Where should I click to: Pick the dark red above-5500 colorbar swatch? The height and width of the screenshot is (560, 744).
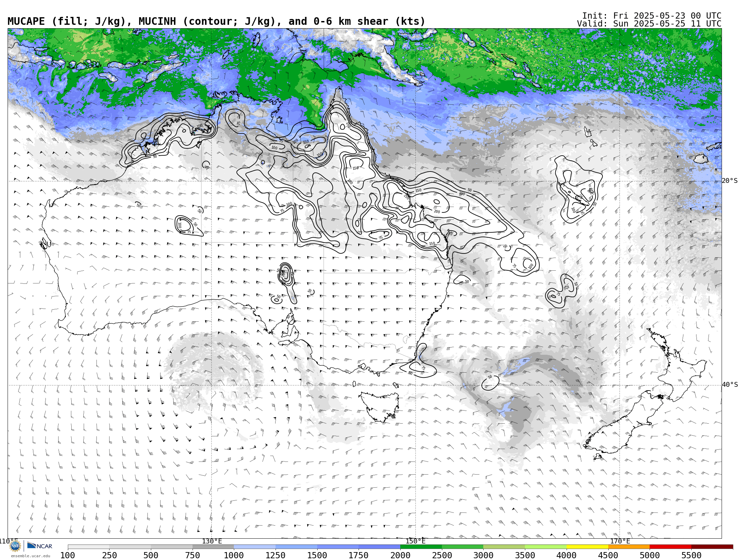click(x=712, y=547)
